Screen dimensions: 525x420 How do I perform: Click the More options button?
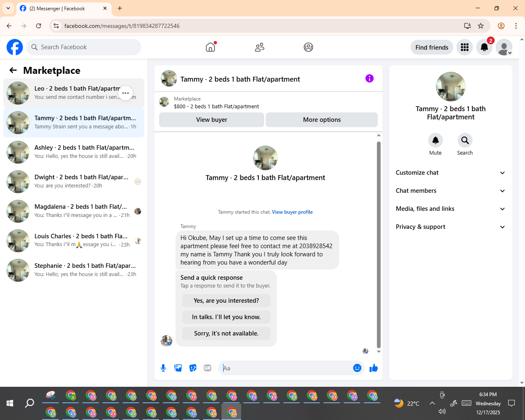point(322,120)
